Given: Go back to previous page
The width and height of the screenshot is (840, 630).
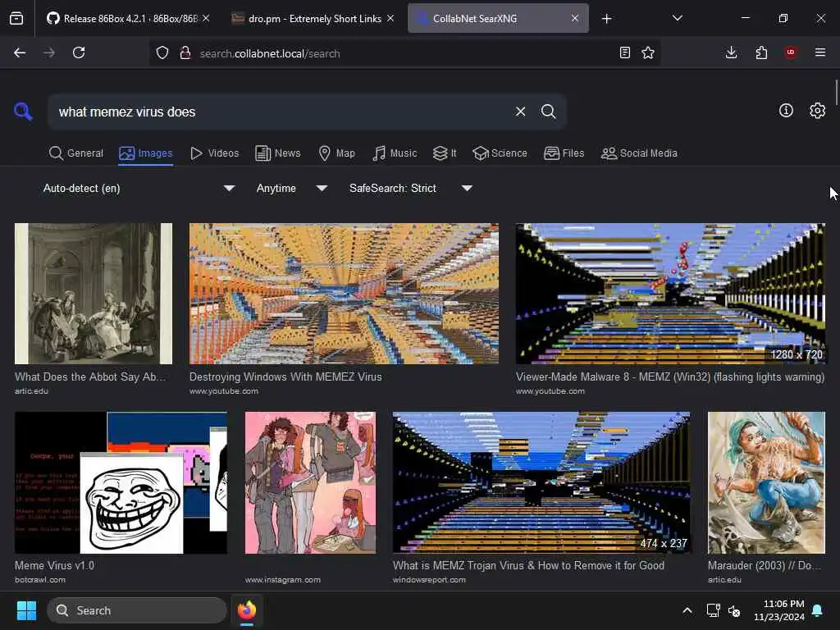Looking at the screenshot, I should pos(20,52).
